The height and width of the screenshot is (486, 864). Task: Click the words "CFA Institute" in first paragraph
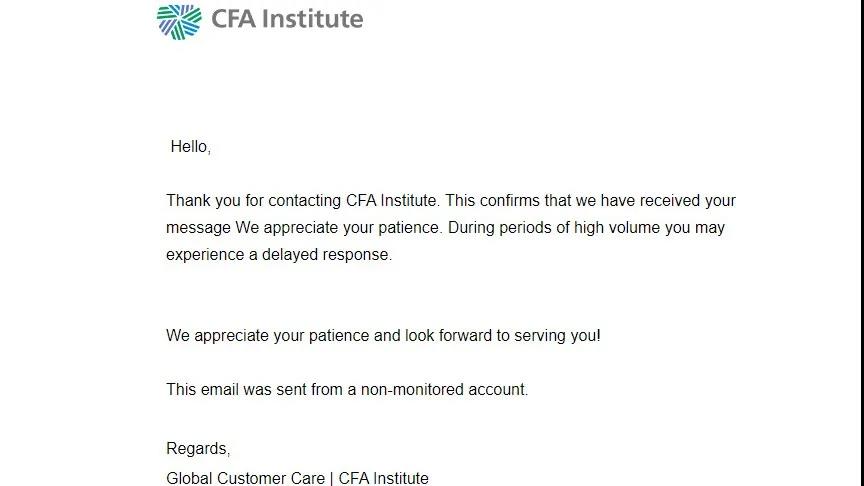coord(392,201)
